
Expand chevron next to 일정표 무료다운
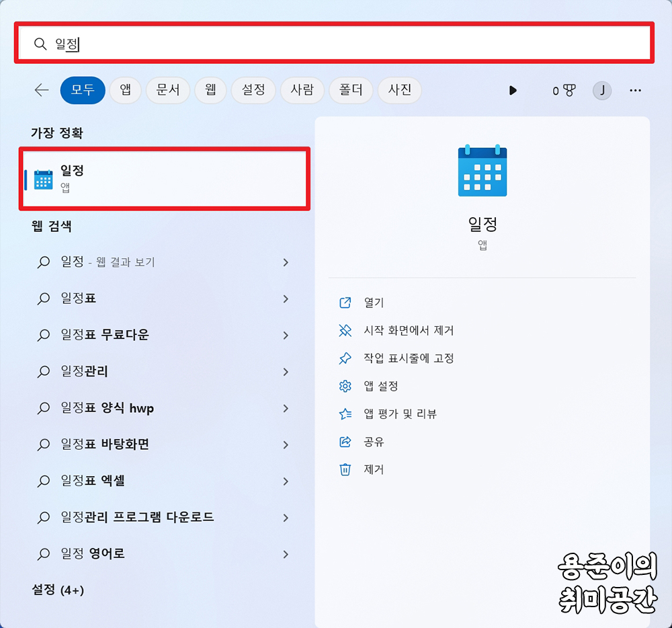click(x=286, y=336)
